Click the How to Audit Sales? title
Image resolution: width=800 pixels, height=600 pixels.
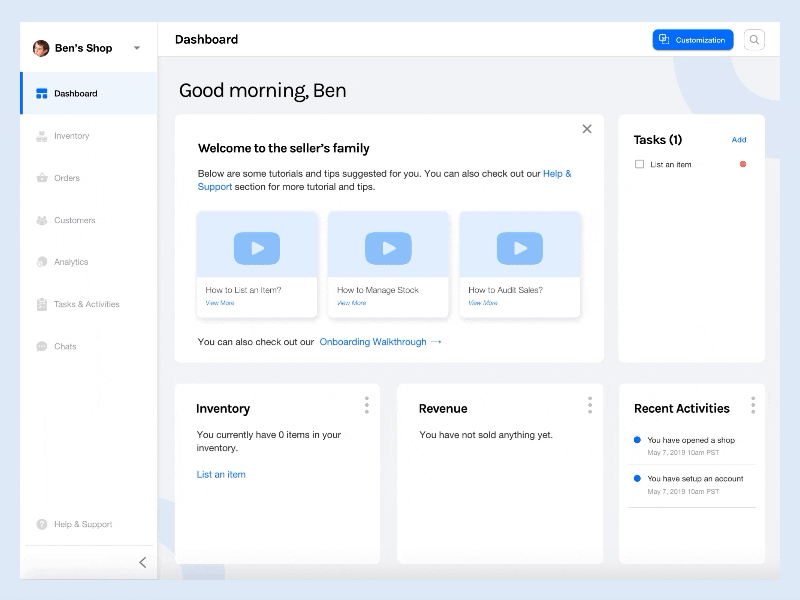tap(506, 290)
